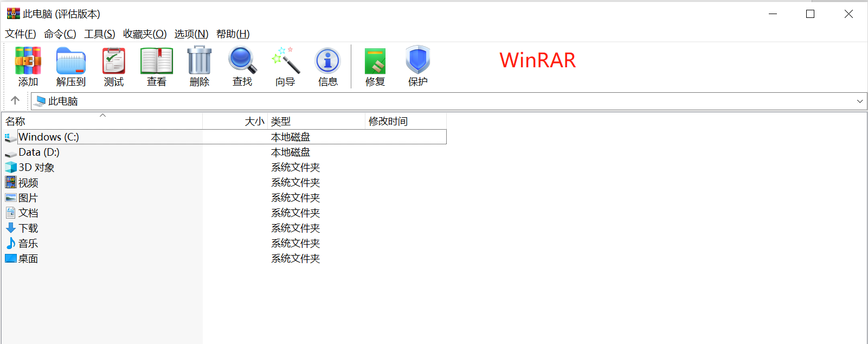The width and height of the screenshot is (868, 344).
Task: Open the 文件(F) menu
Action: 21,34
